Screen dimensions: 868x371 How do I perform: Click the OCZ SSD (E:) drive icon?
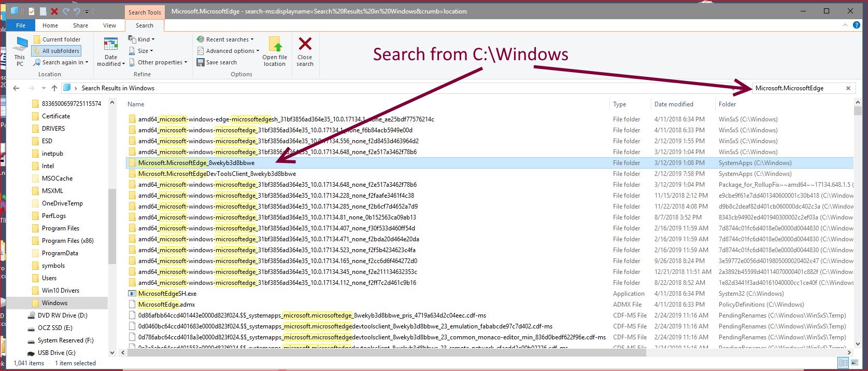pos(31,328)
